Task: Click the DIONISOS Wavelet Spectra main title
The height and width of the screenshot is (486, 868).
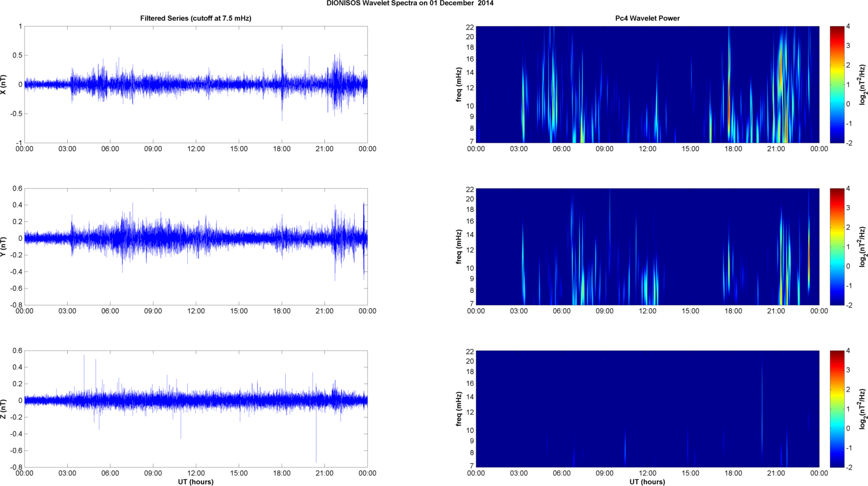Action: pos(410,3)
